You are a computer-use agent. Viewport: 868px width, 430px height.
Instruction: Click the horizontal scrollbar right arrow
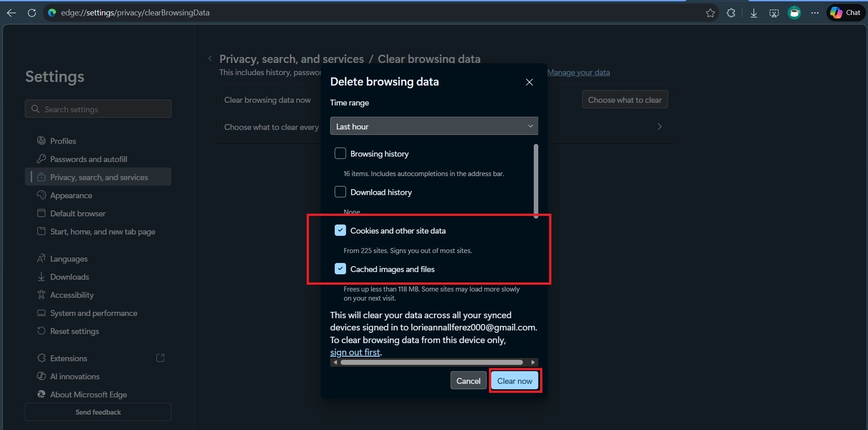[533, 363]
